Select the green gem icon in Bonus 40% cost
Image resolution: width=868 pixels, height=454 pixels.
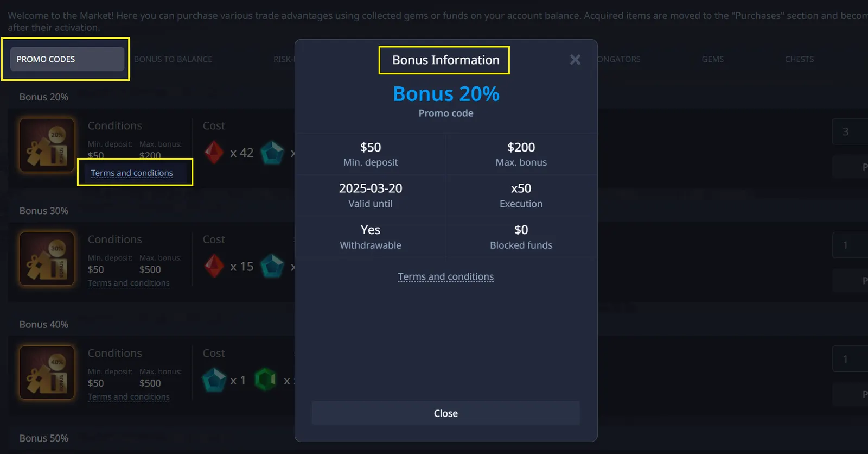[266, 380]
